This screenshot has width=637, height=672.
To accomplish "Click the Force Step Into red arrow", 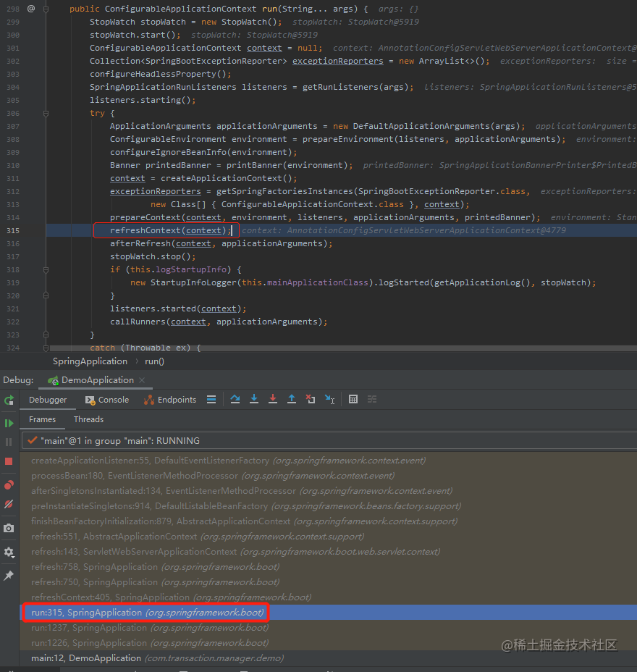I will 272,400.
